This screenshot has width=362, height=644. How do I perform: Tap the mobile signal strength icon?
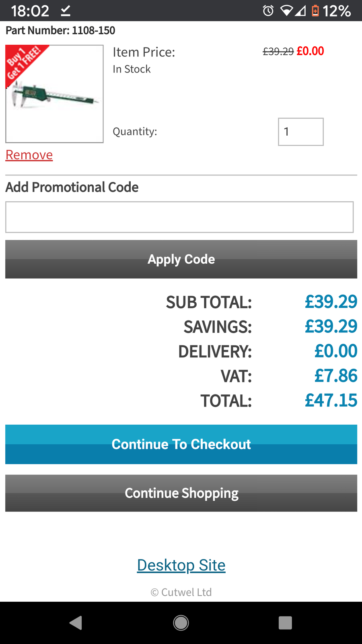[300, 10]
